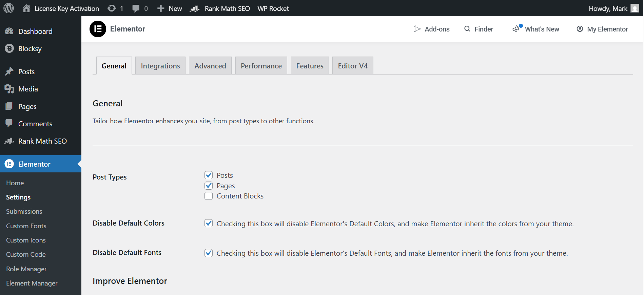Open Custom Fonts submenu item

pyautogui.click(x=26, y=226)
